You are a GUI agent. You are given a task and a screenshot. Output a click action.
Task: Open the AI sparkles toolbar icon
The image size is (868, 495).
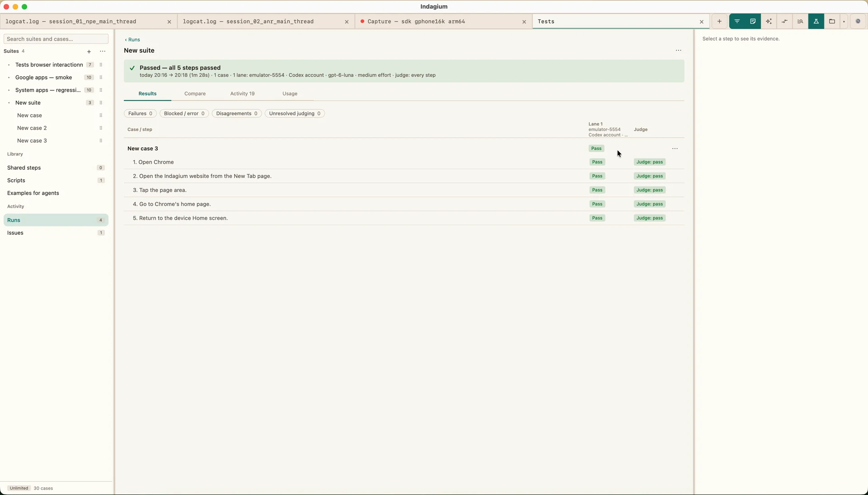(x=769, y=21)
